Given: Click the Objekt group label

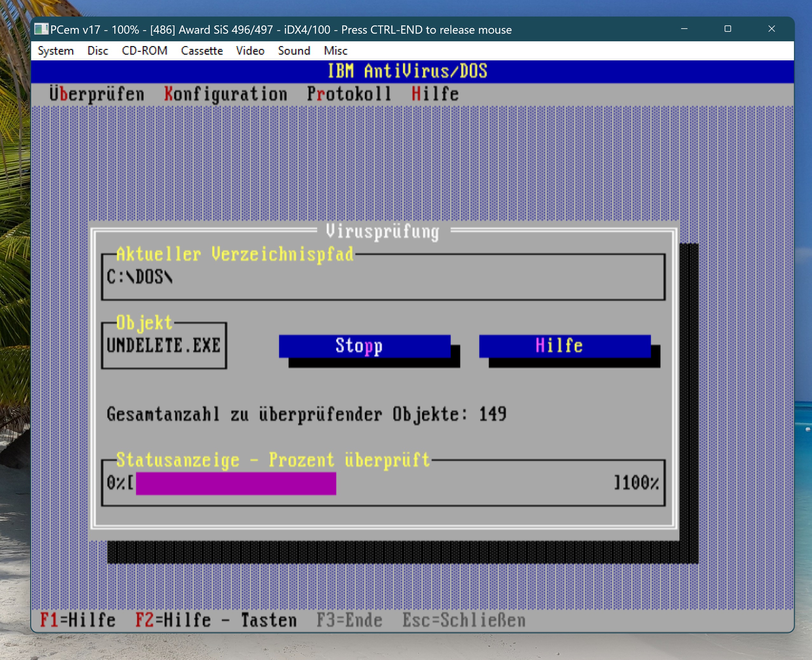Looking at the screenshot, I should point(145,323).
